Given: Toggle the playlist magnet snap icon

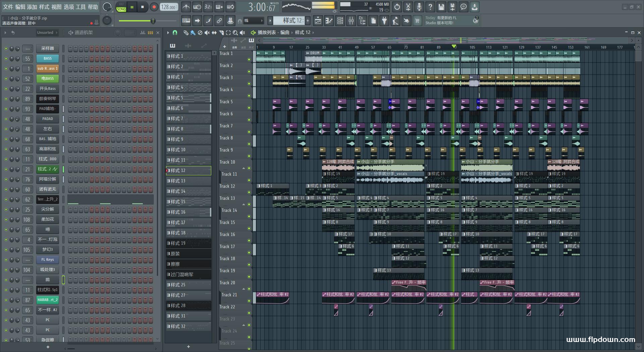Looking at the screenshot, I should point(175,33).
